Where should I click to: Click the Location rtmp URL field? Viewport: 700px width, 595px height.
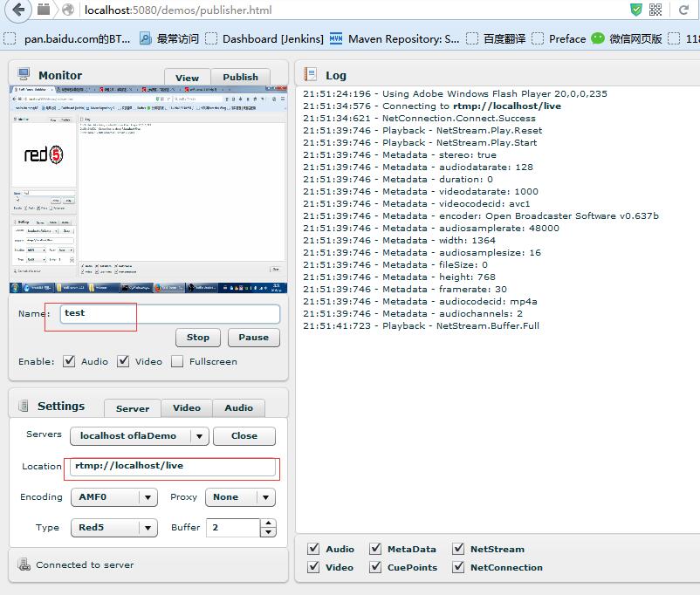pyautogui.click(x=173, y=467)
